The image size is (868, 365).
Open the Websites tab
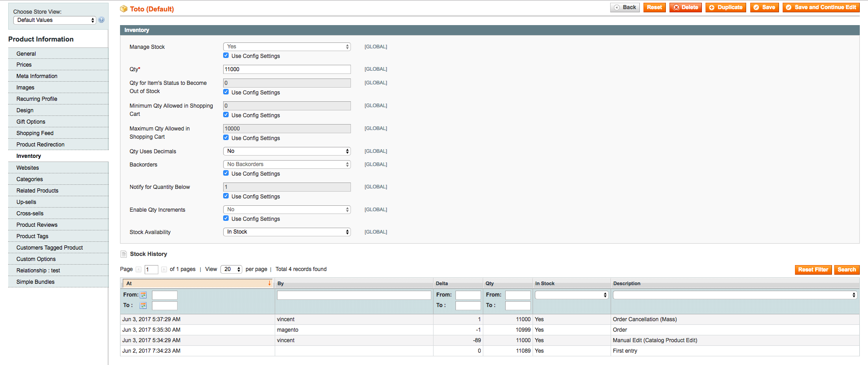(x=58, y=168)
